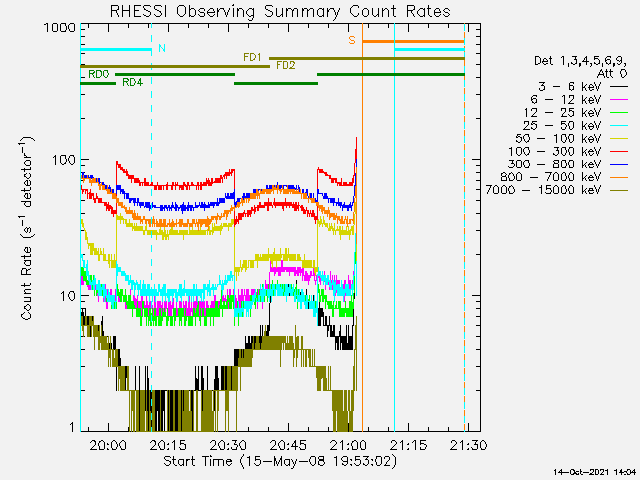This screenshot has width=640, height=480.
Task: Click the 100 y-axis tick label
Action: [x=64, y=160]
